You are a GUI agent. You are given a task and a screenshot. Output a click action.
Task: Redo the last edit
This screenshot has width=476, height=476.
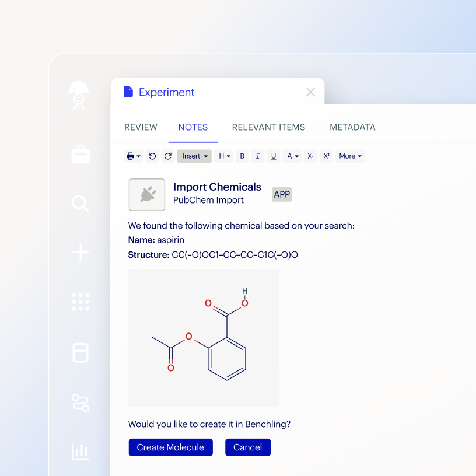tap(168, 156)
